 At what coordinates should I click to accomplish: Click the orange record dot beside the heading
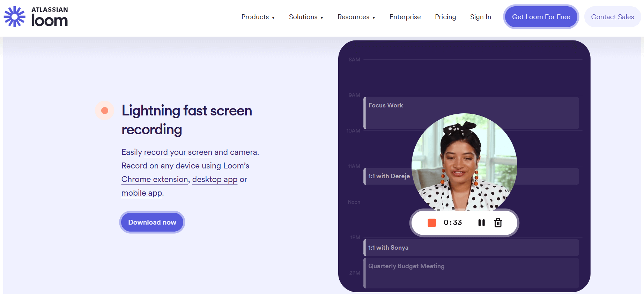coord(105,111)
